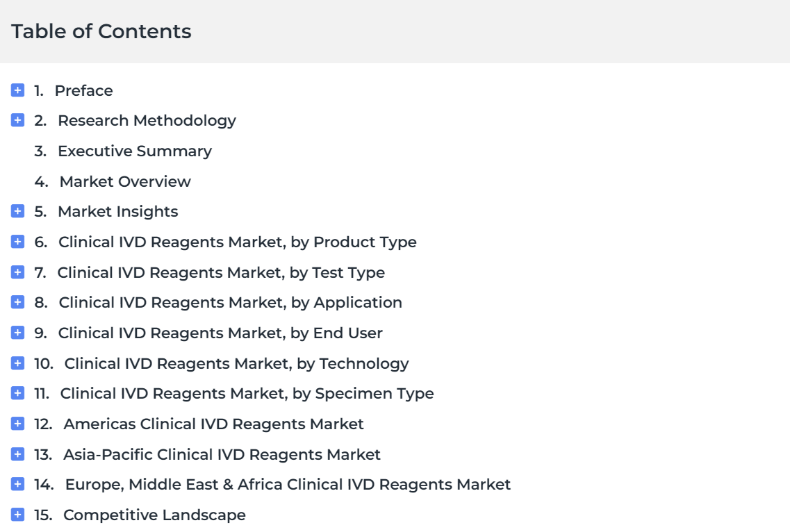Click the Table of Contents heading
This screenshot has height=532, width=790.
pyautogui.click(x=101, y=31)
